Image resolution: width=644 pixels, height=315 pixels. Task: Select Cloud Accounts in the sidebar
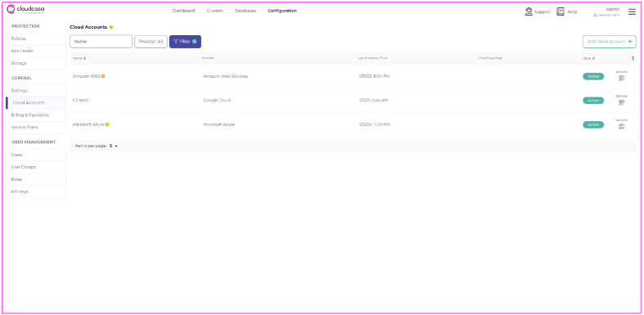click(36, 103)
